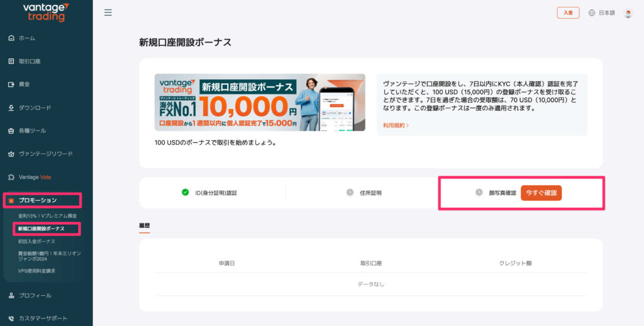644x326 pixels.
Task: Click the green ID verification checkmark icon
Action: [186, 192]
